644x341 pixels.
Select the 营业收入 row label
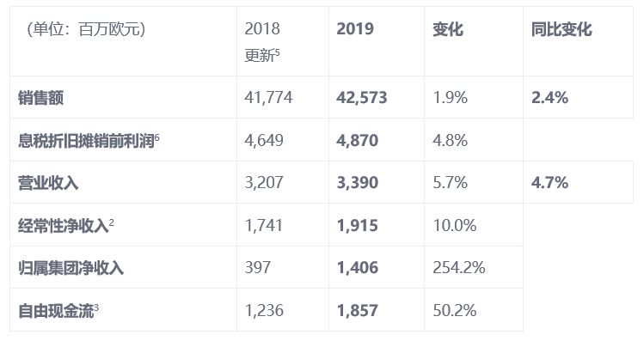click(x=48, y=183)
